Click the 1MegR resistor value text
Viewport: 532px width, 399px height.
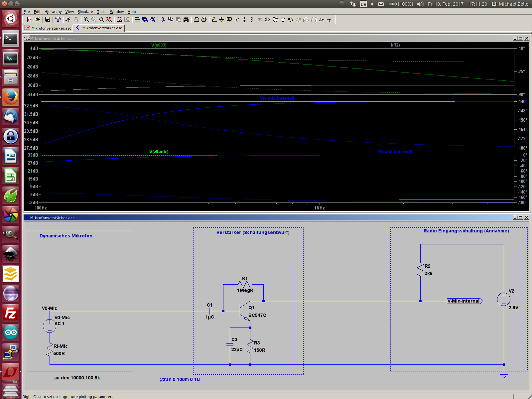coord(245,290)
